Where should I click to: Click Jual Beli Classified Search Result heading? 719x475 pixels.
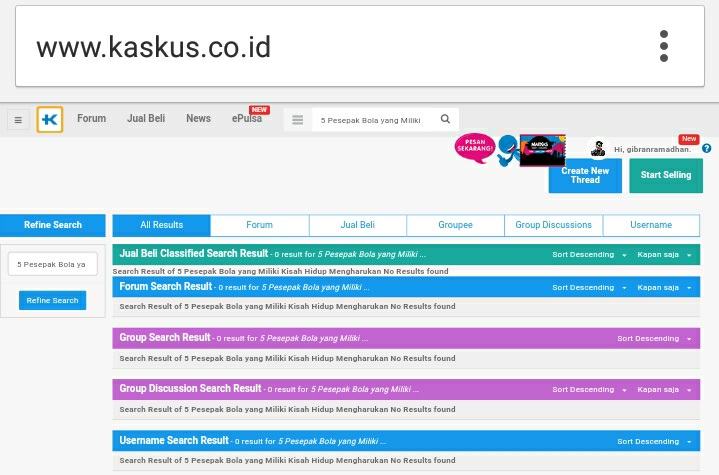pos(194,254)
